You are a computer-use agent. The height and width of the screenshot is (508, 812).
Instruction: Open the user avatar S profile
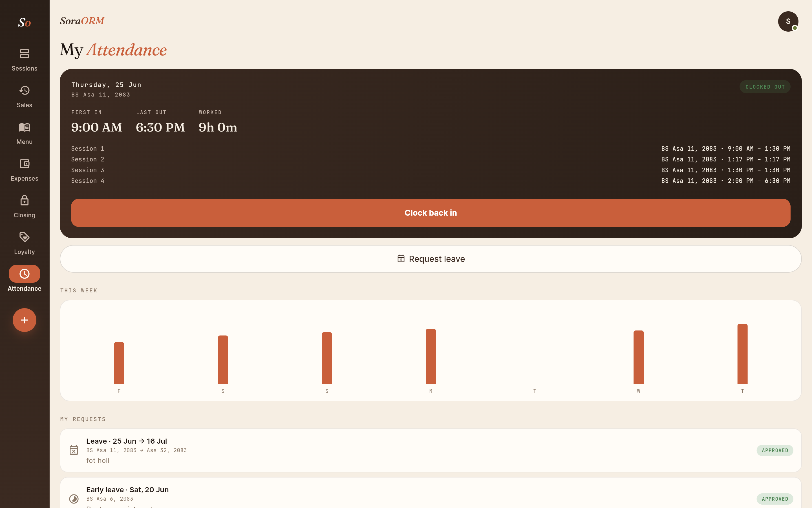788,21
